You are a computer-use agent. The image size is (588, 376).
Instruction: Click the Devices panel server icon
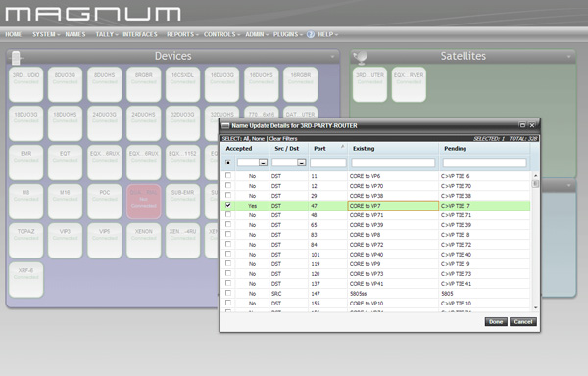[x=16, y=58]
